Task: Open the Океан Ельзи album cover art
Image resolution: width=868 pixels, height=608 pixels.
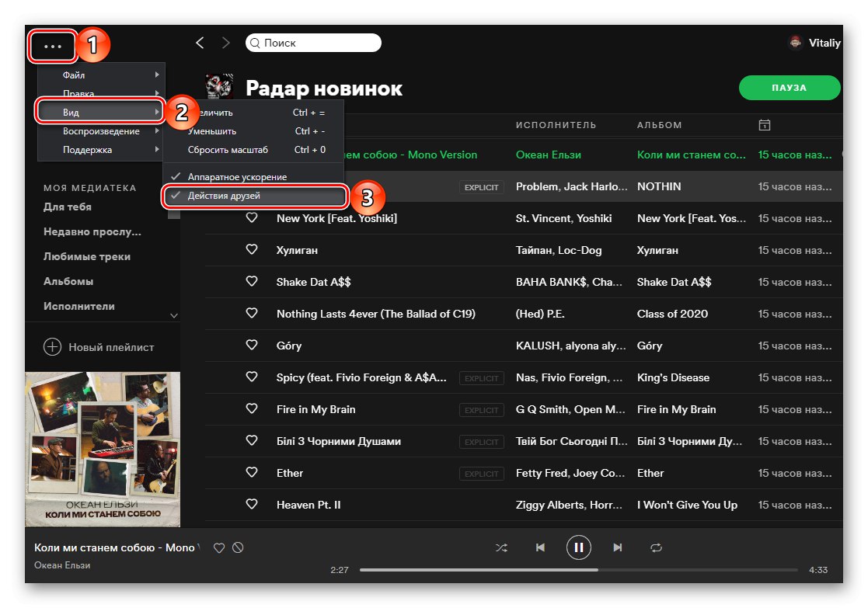Action: 103,450
